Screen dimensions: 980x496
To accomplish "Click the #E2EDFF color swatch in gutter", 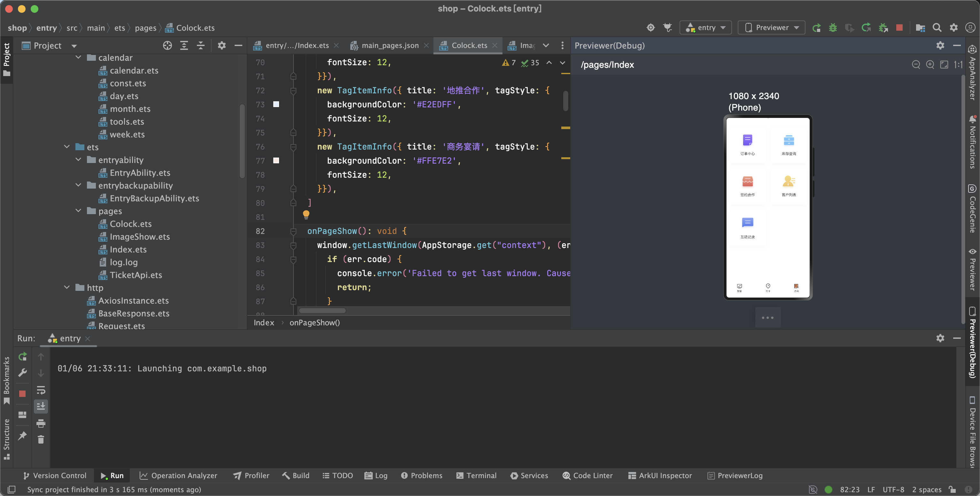I will pos(276,104).
